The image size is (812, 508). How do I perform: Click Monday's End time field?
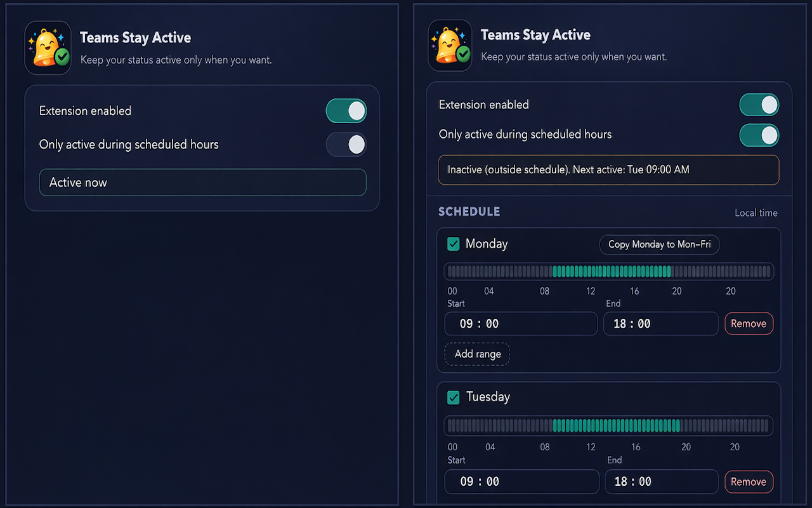point(661,324)
